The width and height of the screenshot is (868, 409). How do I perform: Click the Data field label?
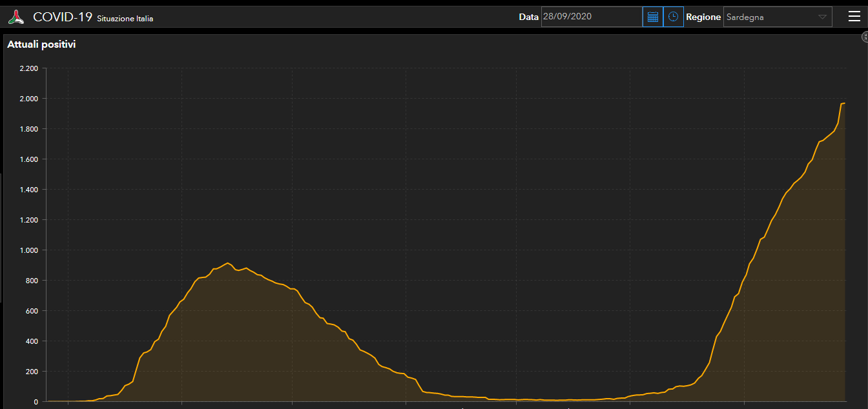528,17
